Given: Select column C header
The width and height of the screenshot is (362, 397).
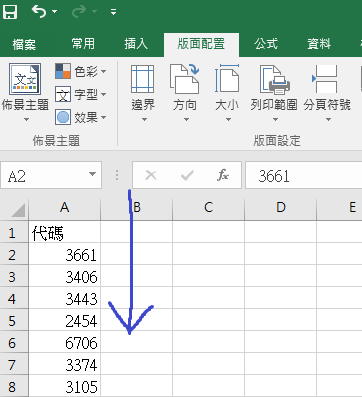Looking at the screenshot, I should pos(209,208).
